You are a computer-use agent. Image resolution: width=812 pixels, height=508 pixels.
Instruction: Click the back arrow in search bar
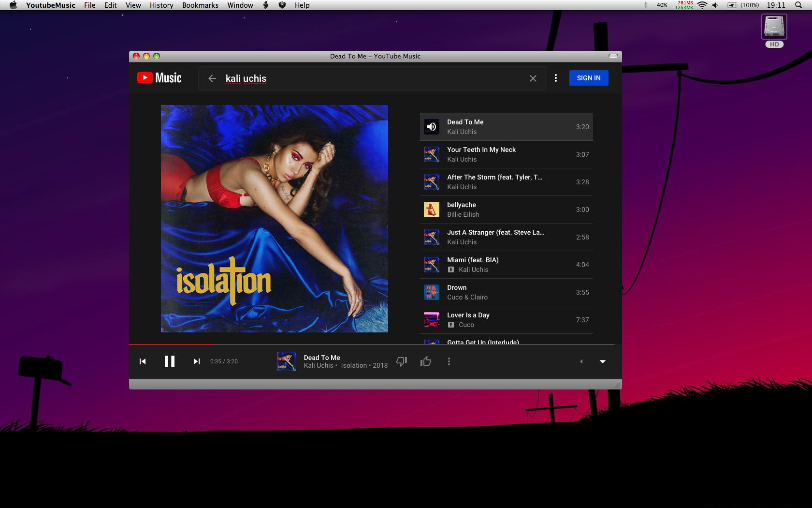coord(212,78)
